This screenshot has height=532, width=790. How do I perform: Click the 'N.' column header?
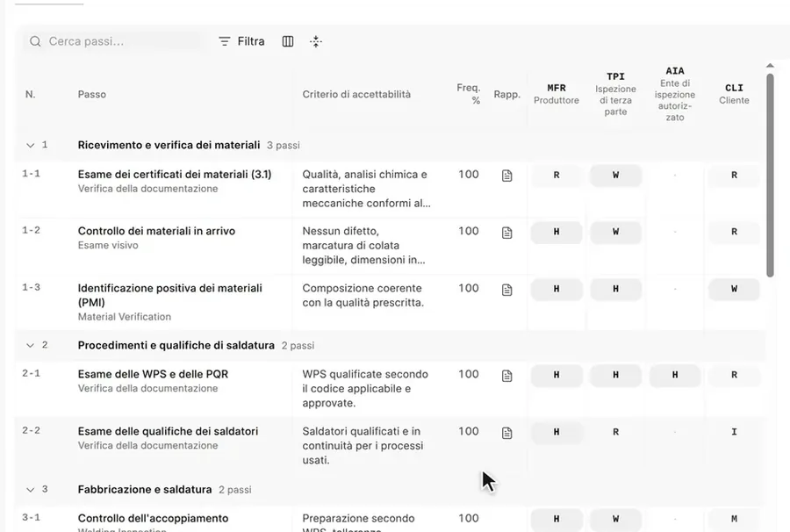(30, 94)
